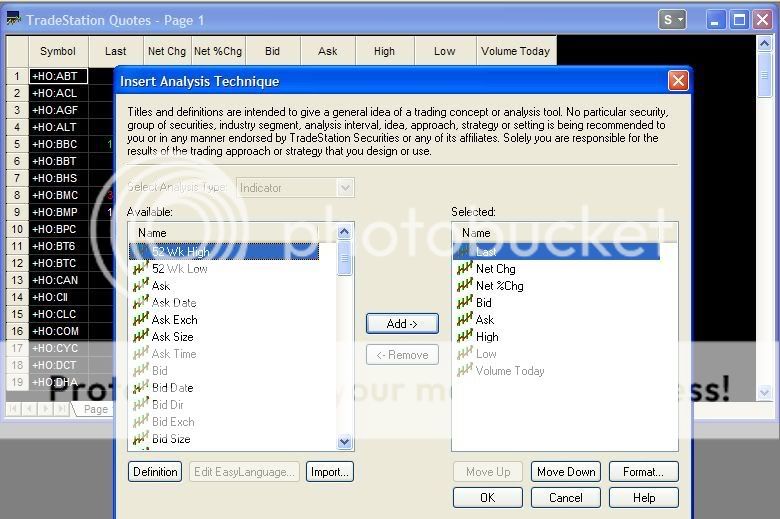Confirm the dialog with OK

point(488,498)
